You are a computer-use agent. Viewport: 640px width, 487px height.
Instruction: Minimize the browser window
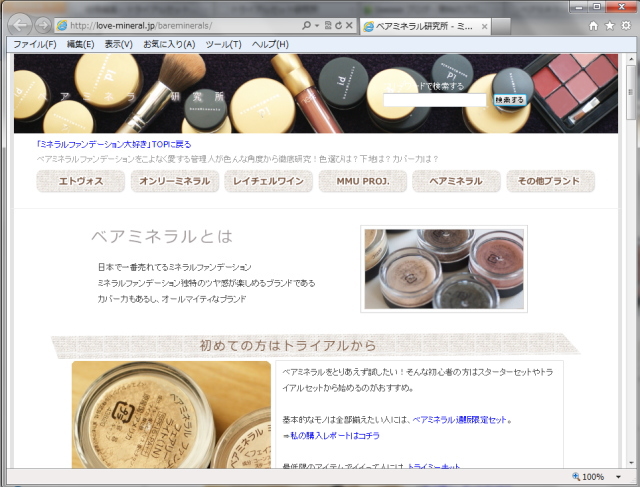pyautogui.click(x=578, y=7)
